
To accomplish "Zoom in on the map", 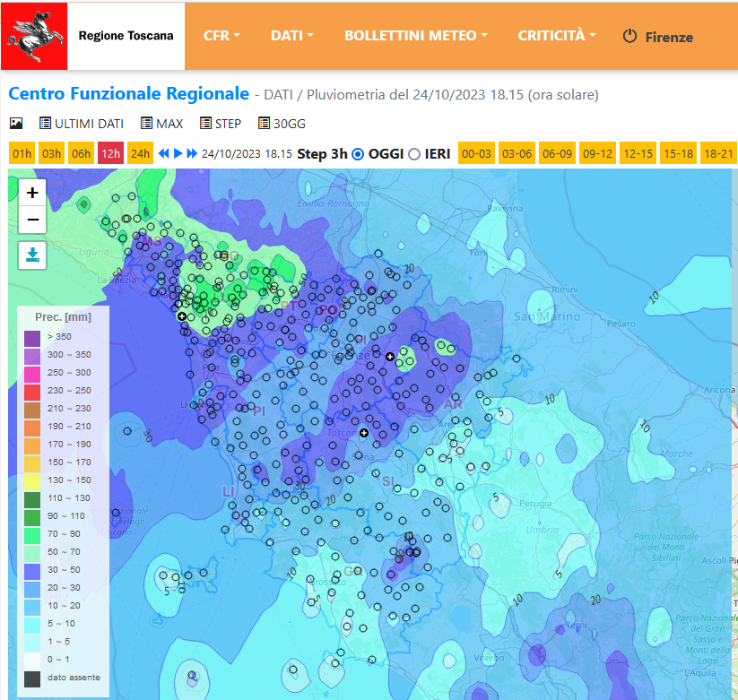I will [32, 193].
